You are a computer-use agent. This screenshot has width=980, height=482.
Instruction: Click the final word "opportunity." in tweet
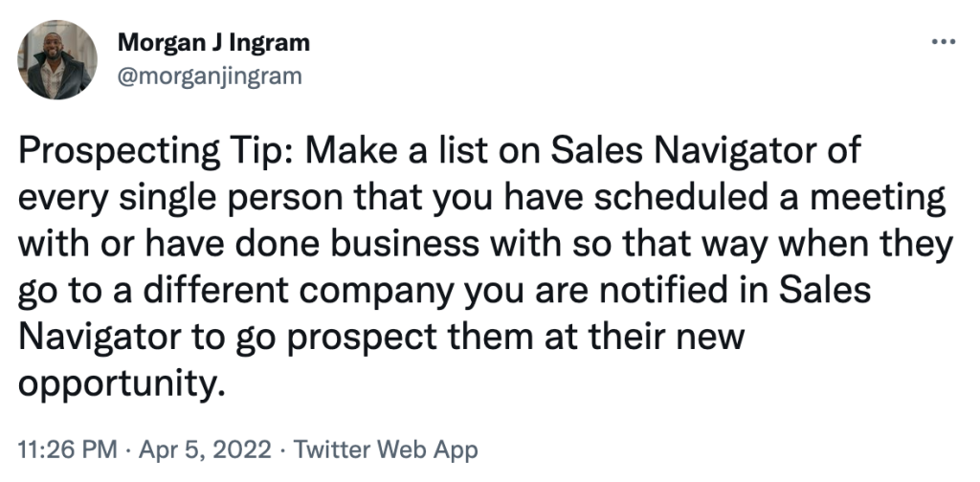pyautogui.click(x=122, y=383)
